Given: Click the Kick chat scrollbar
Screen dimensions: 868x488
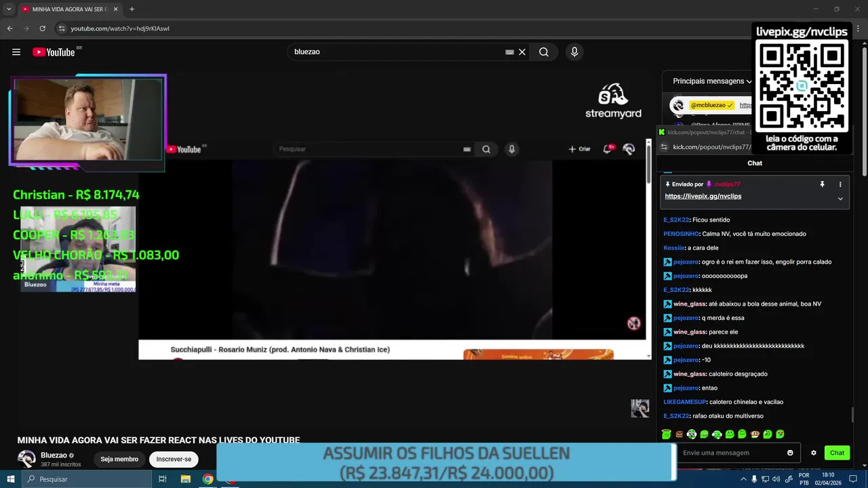Looking at the screenshot, I should coord(852,414).
